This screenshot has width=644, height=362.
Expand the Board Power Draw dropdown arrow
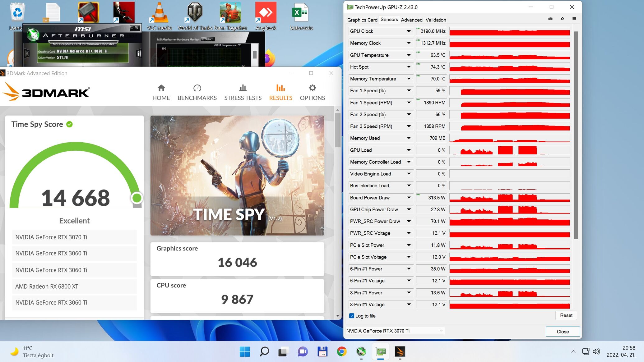point(409,198)
